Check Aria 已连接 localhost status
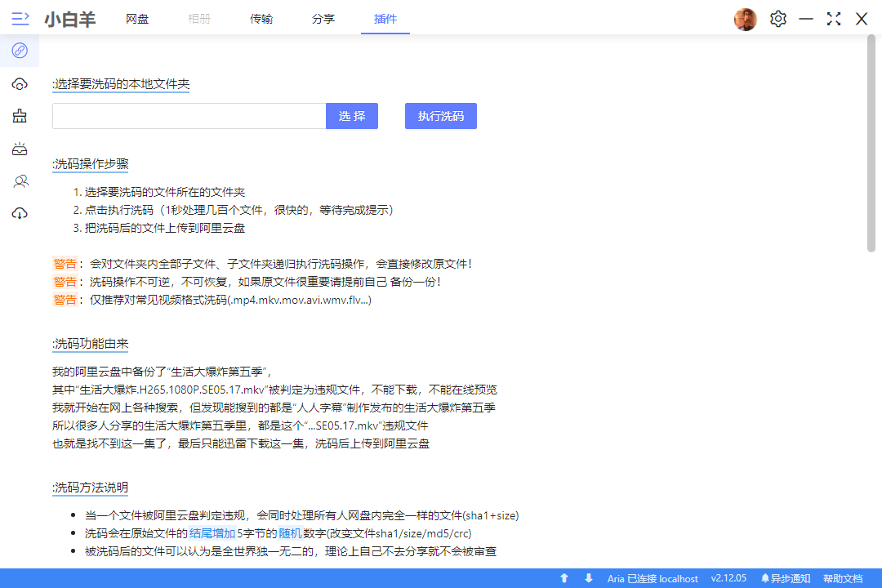882x588 pixels. point(653,577)
